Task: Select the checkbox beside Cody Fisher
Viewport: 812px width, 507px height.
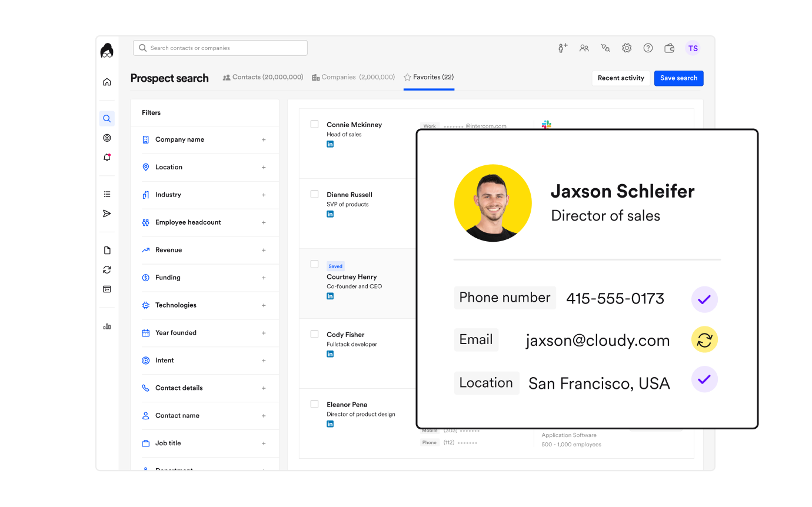Action: 314,332
